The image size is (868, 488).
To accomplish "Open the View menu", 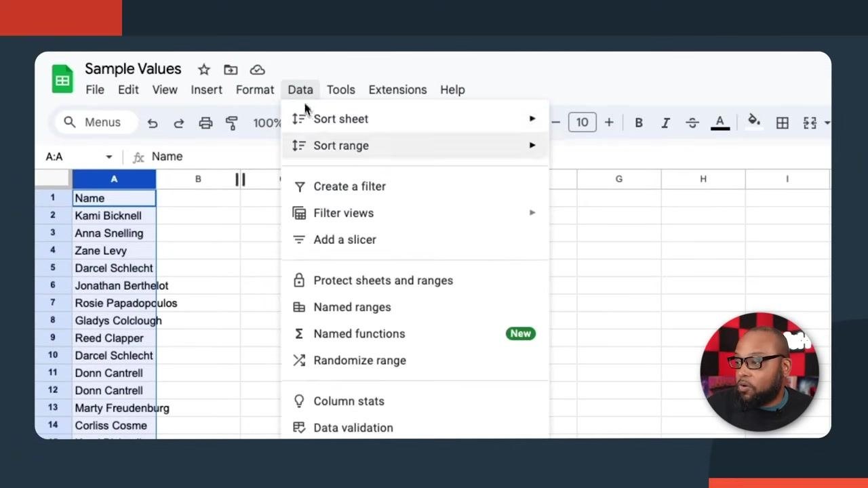I will [x=165, y=89].
